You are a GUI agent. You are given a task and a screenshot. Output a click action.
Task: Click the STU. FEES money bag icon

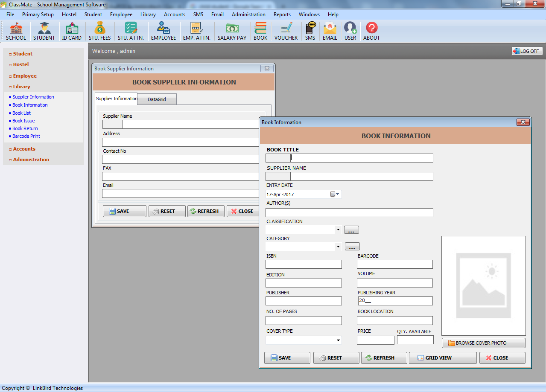(99, 30)
